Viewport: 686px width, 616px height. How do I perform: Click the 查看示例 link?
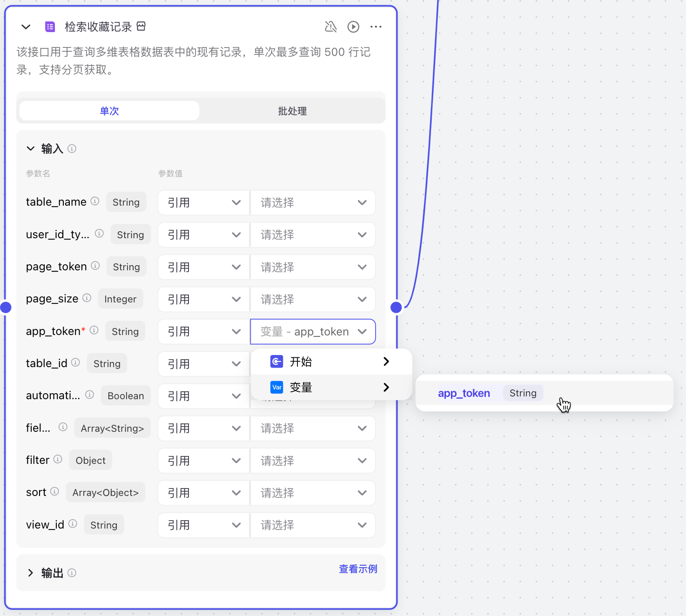point(357,569)
